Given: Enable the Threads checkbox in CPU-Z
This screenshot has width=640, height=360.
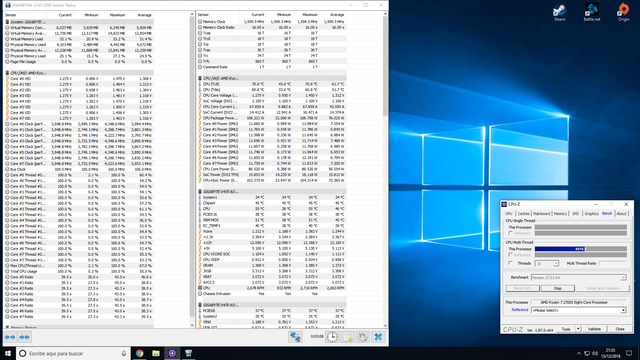Looking at the screenshot, I should click(x=511, y=263).
